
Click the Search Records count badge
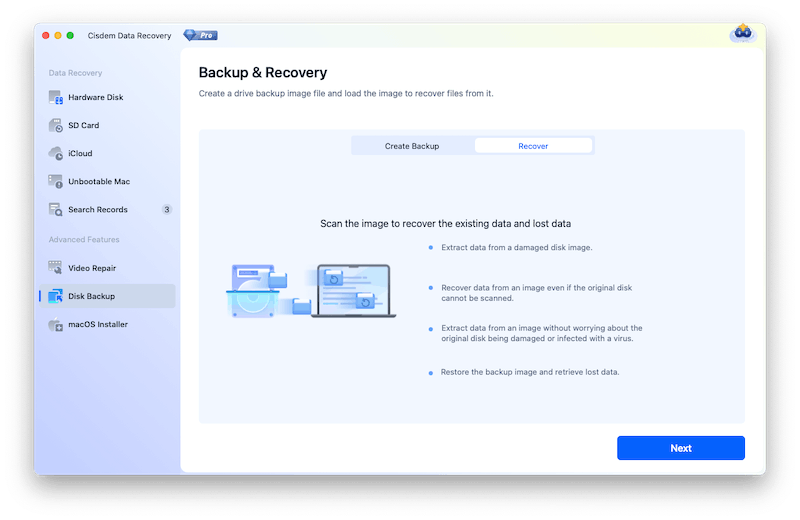(x=167, y=209)
